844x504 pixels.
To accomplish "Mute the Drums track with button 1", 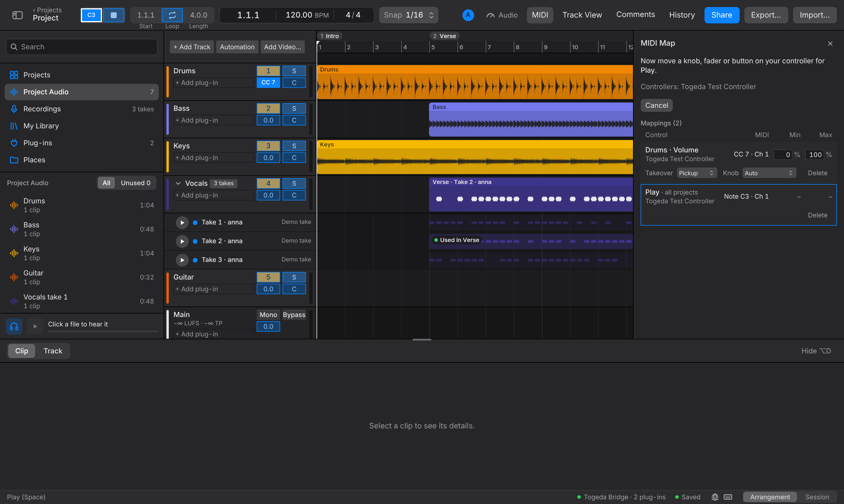I will coord(268,71).
